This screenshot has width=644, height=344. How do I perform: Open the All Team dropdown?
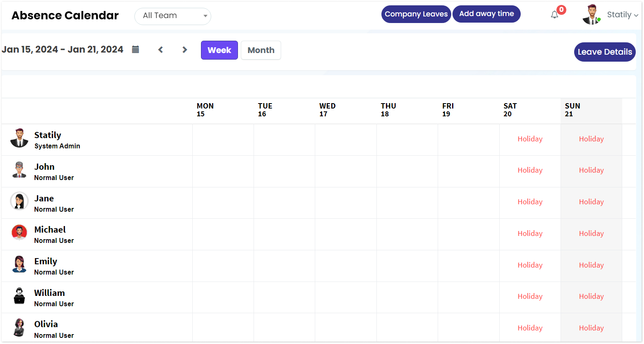click(173, 16)
